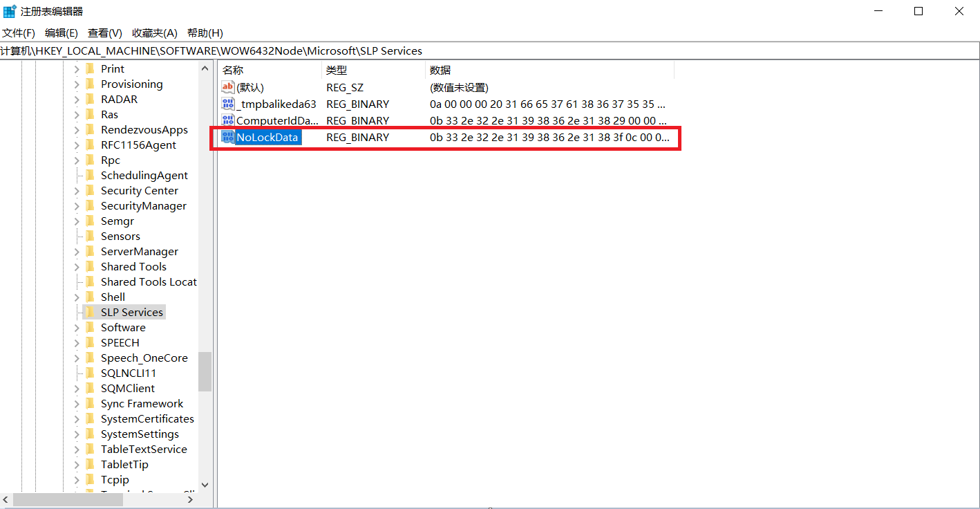Click the tree scrollbar up arrow
This screenshot has width=980, height=509.
coord(205,68)
